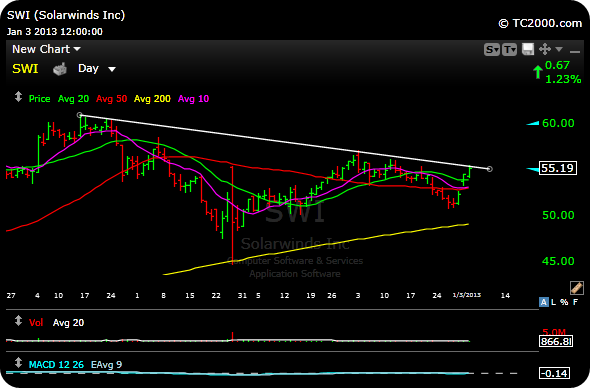Click the volume Avg 20 label
This screenshot has height=388, width=590.
click(68, 323)
